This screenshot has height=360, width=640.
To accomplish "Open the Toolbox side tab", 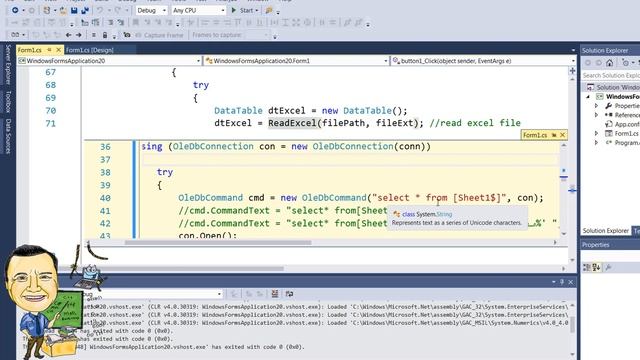I will coord(8,102).
